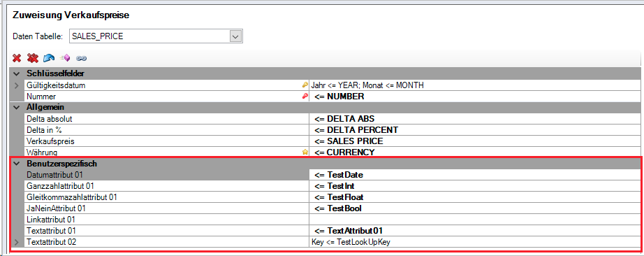
Task: Click the '<= DELTA ABS' assignment cell
Action: (476, 118)
